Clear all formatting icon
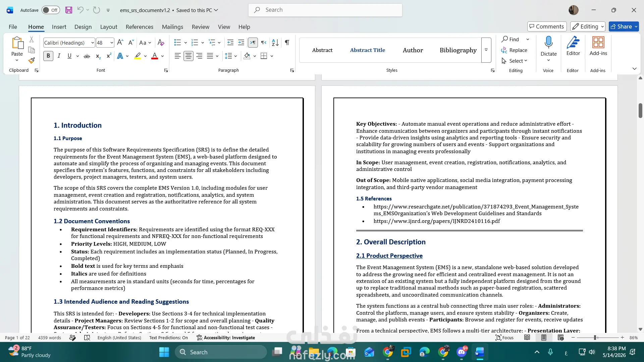This screenshot has height=362, width=644. click(x=161, y=43)
